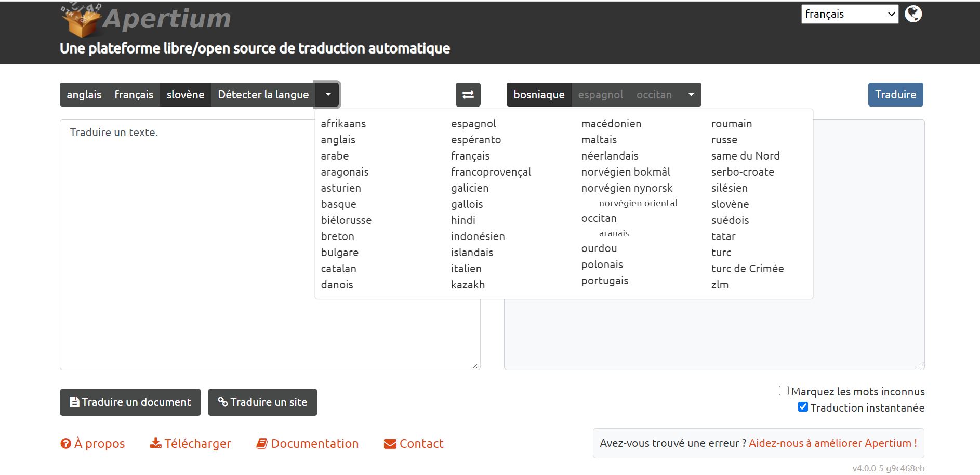Choose italien from the language list
Screen dimensions: 980x475
pos(466,269)
